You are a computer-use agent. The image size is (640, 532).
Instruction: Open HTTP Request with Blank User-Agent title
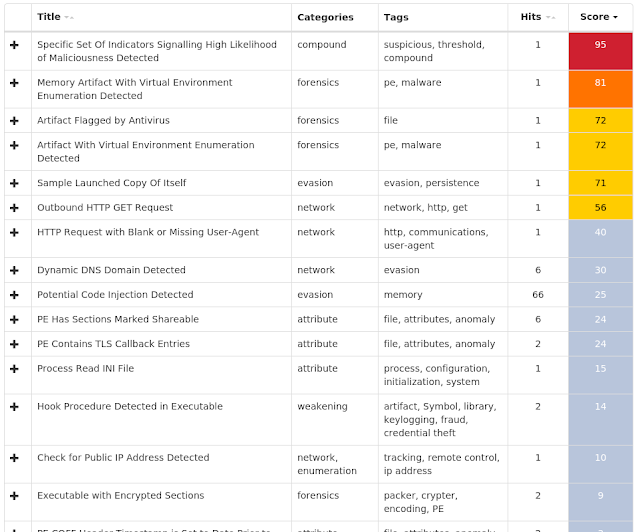pos(148,232)
